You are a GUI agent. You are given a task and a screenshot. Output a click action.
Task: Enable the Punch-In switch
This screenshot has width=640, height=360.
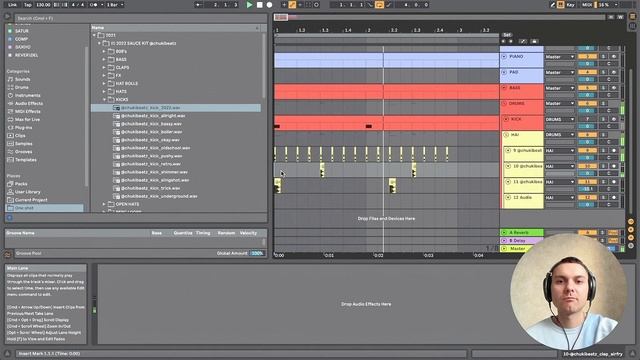point(370,5)
